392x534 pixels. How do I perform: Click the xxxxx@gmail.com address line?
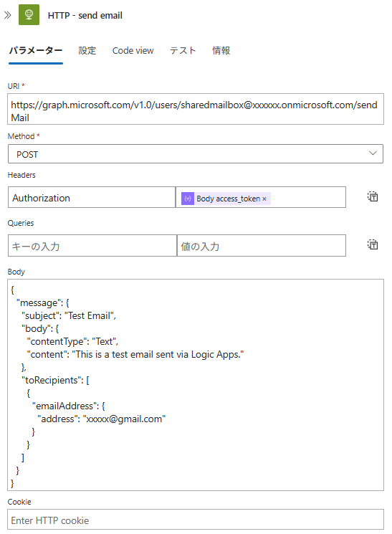[x=102, y=419]
